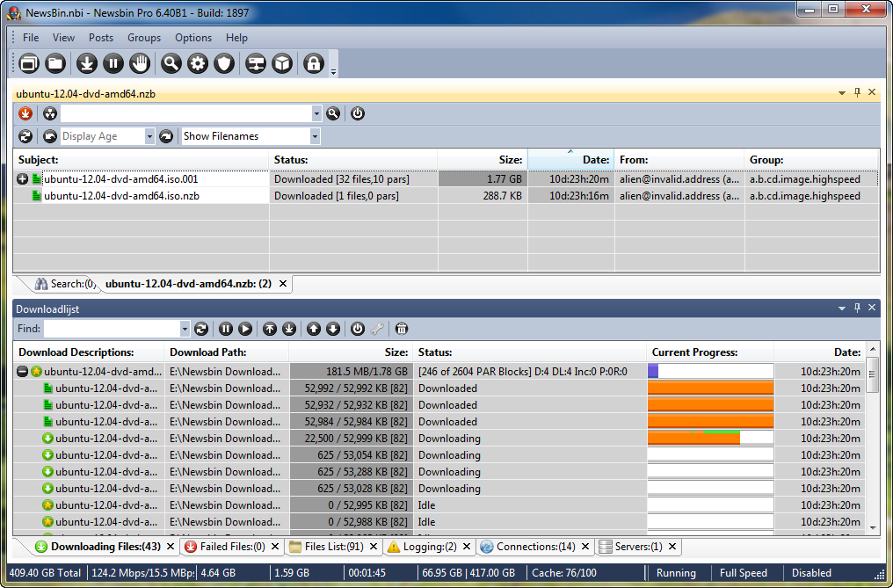Open the post list panel options menu arrow
The height and width of the screenshot is (588, 893).
[842, 93]
